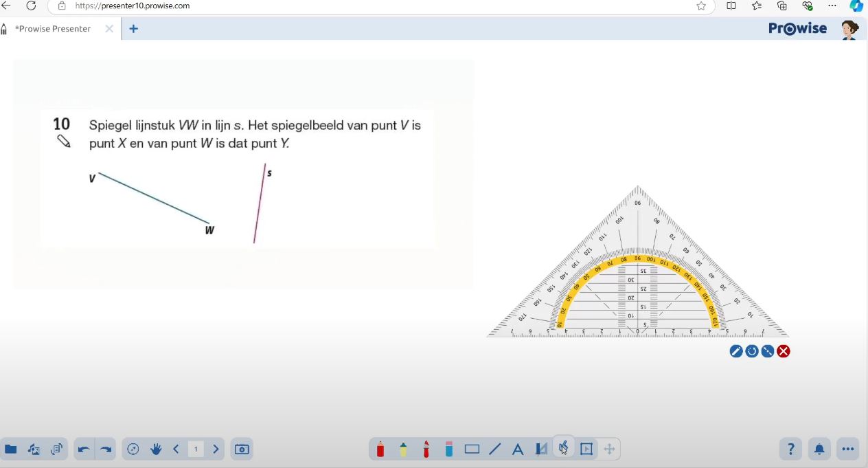This screenshot has height=468, width=868.
Task: Close the Prowise Presenter tab
Action: [x=109, y=29]
